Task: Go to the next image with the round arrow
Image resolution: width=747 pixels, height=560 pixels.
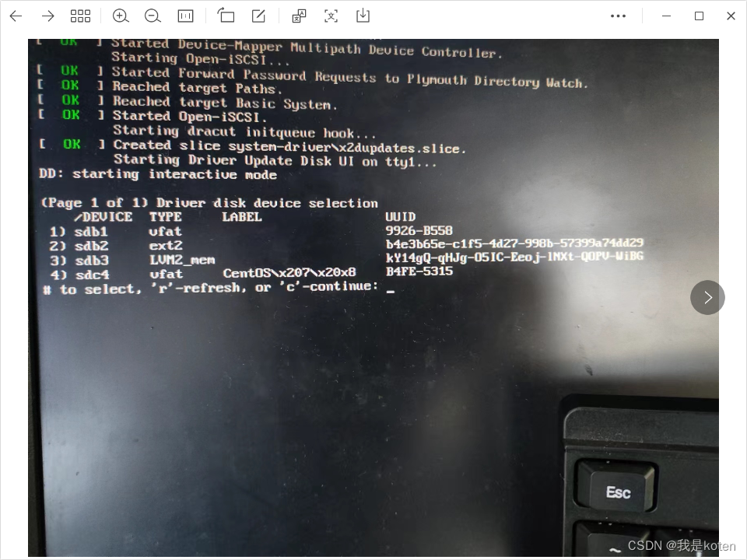Action: coord(707,298)
